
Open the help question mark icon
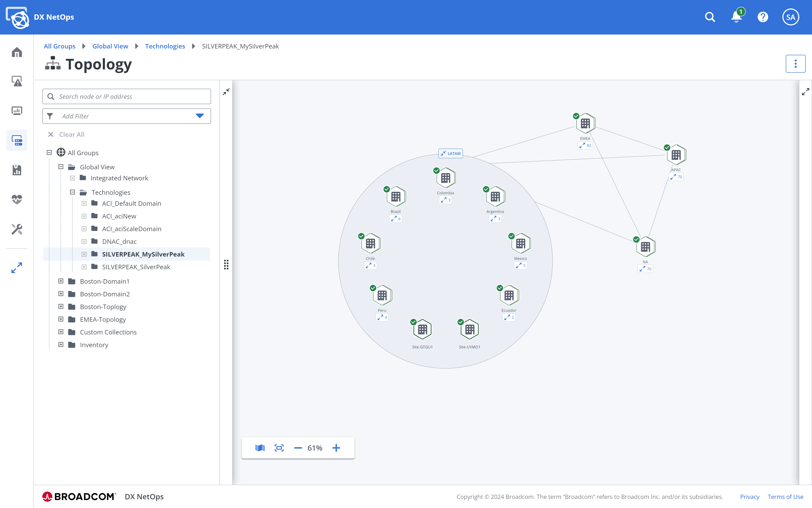tap(763, 17)
